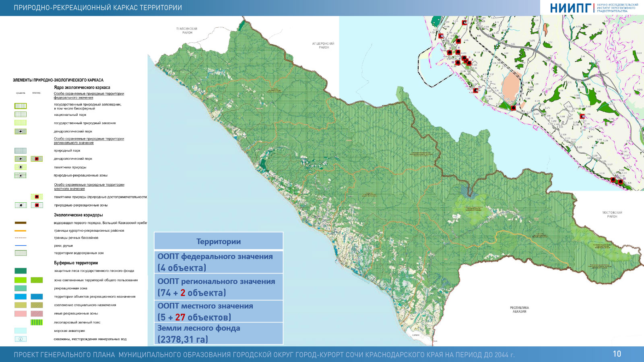The width and height of the screenshot is (644, 362).
Task: Select the regional natural monuments legend symbol
Action: (21, 167)
